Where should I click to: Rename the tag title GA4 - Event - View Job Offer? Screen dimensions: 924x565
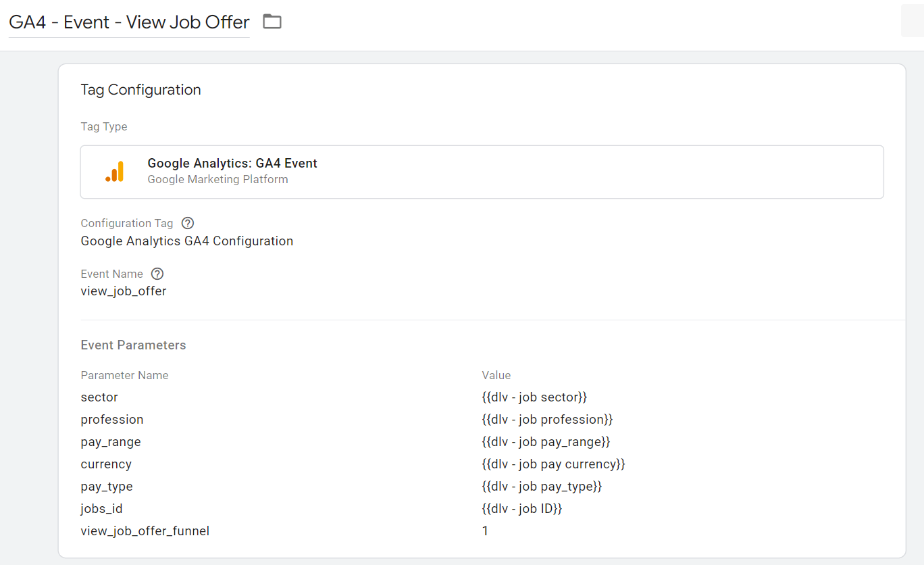pyautogui.click(x=129, y=22)
